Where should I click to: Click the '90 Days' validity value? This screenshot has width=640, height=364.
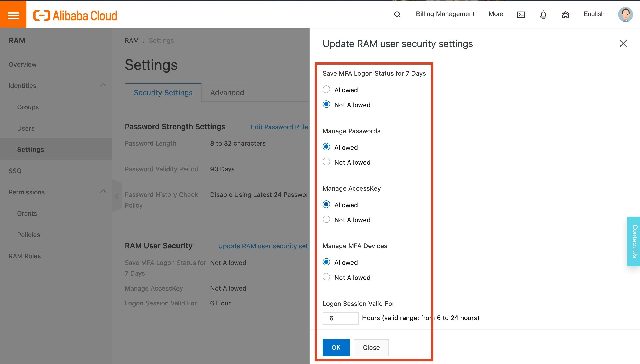(x=222, y=169)
